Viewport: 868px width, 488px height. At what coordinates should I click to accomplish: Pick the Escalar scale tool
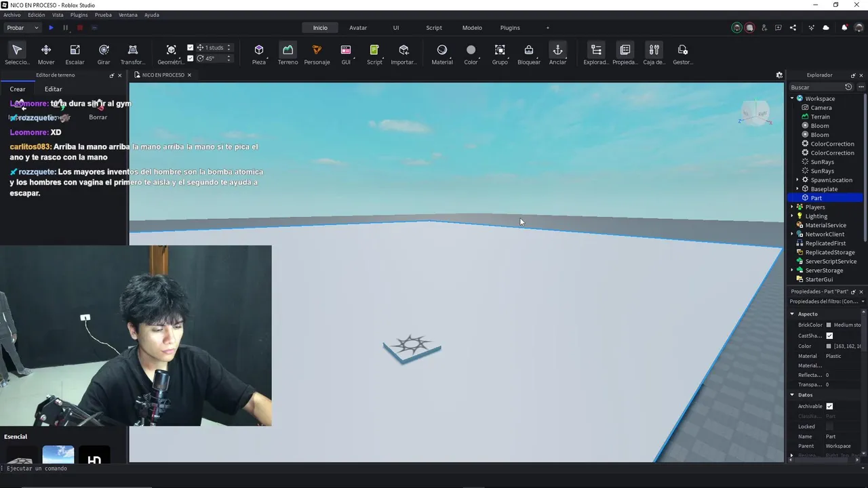tap(75, 54)
